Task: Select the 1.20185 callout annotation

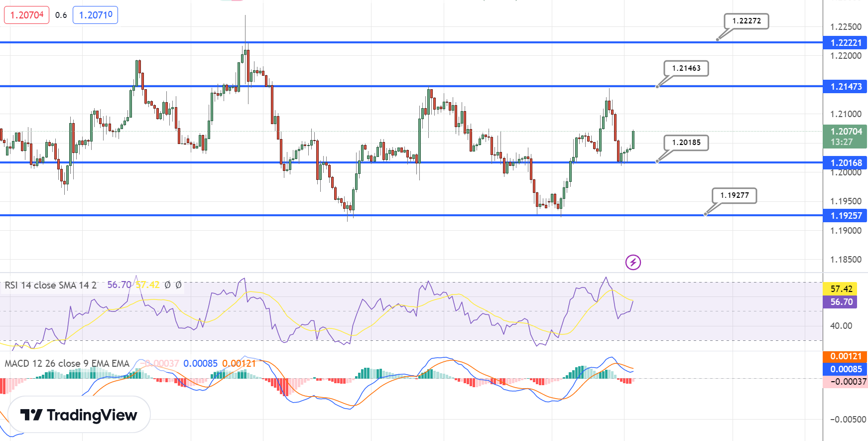Action: pos(686,143)
